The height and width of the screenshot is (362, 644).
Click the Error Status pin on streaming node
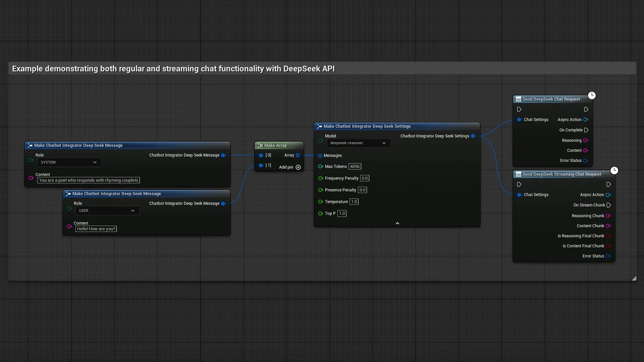(608, 256)
